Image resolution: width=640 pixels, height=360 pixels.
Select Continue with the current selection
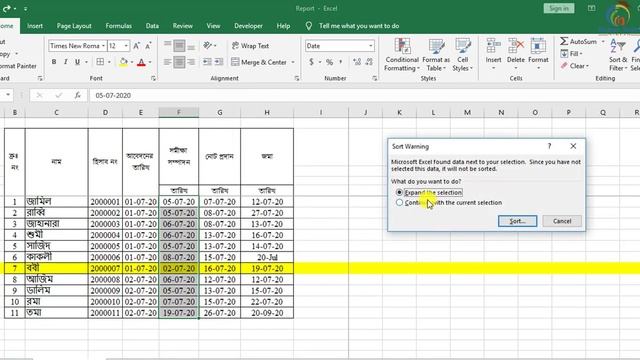coord(449,202)
